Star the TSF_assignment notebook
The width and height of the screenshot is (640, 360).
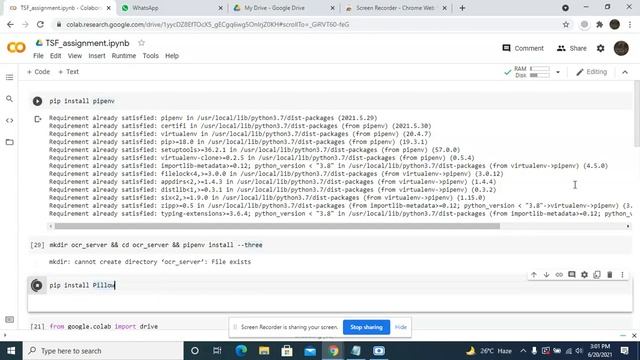141,43
